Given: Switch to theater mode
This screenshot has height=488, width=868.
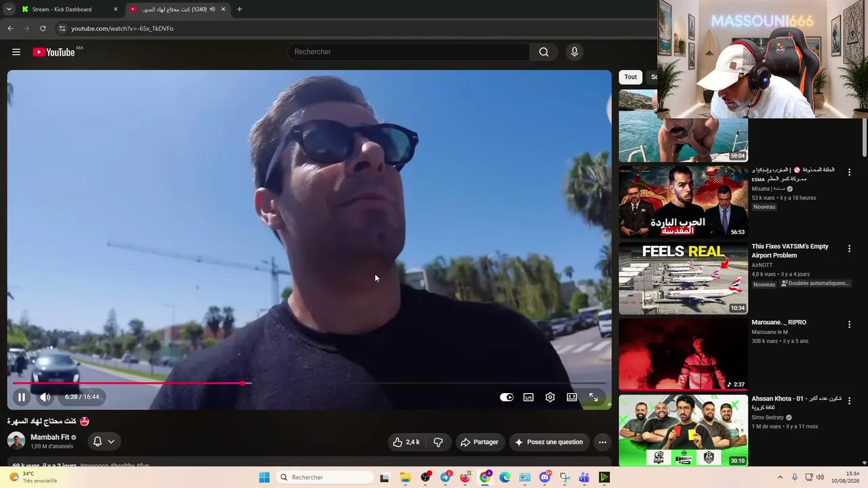Looking at the screenshot, I should coord(572,397).
